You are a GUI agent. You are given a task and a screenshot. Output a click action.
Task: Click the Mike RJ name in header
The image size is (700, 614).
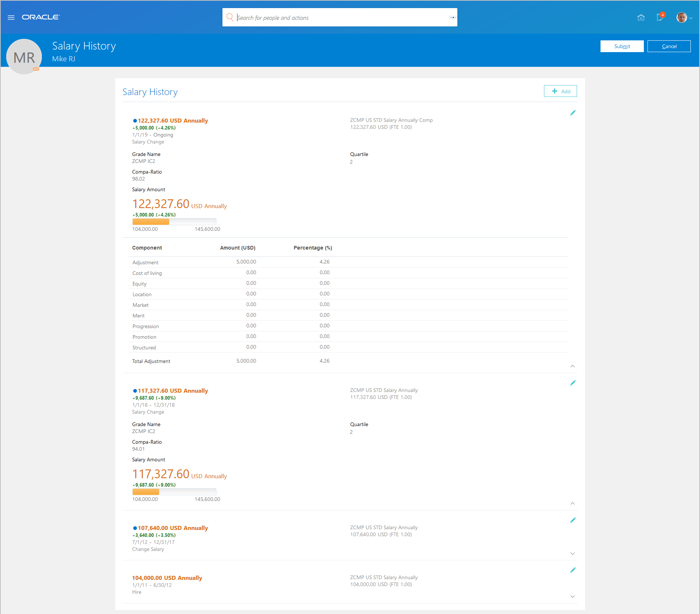64,59
